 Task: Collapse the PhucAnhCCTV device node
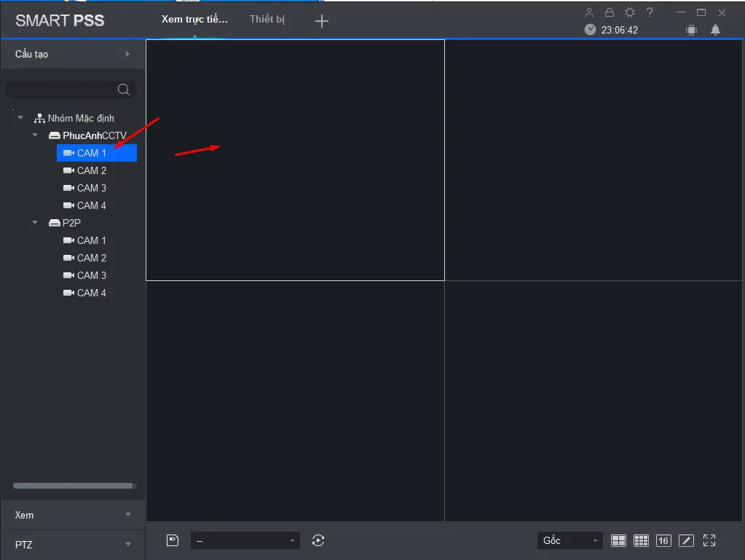(35, 135)
